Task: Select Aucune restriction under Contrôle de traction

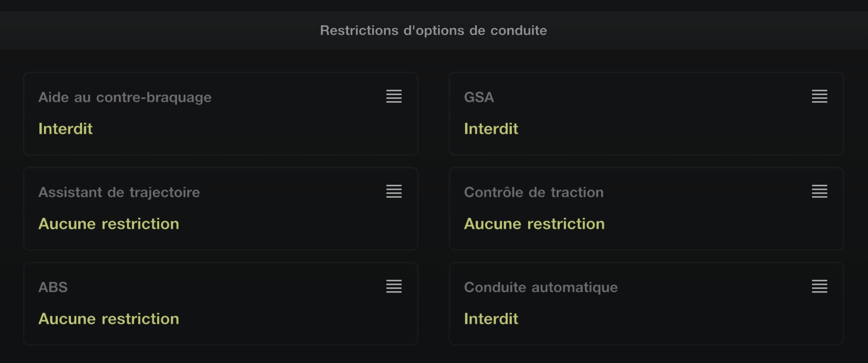Action: click(x=534, y=224)
